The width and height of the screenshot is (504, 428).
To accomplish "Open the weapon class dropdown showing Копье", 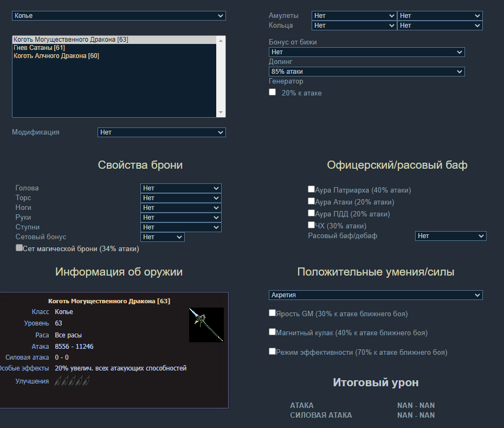I will pos(119,16).
